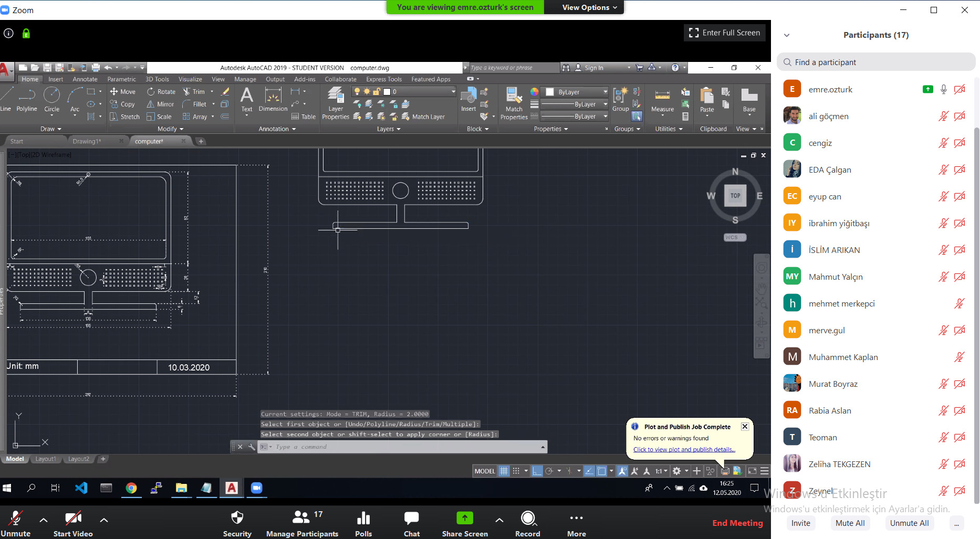The height and width of the screenshot is (539, 980).
Task: Toggle cengiz's microphone mute
Action: pos(944,143)
